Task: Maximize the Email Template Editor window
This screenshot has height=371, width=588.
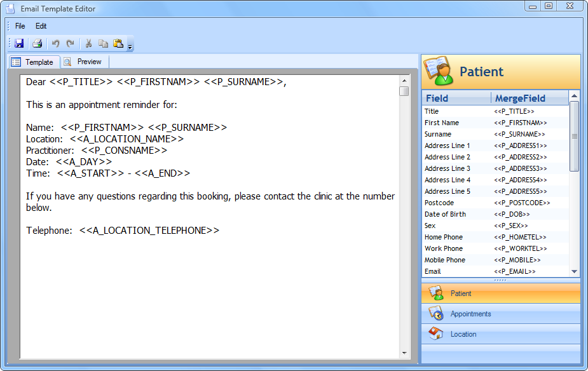Action: click(549, 6)
